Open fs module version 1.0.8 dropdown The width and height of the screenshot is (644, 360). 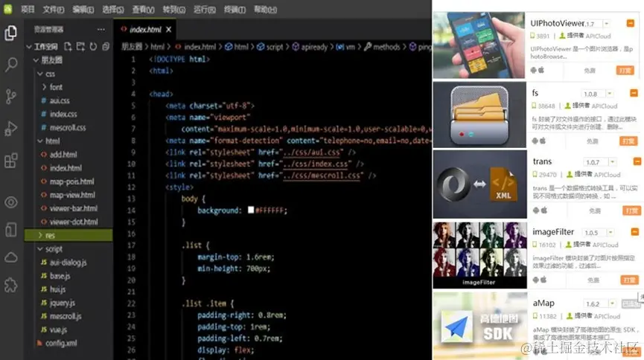(610, 94)
